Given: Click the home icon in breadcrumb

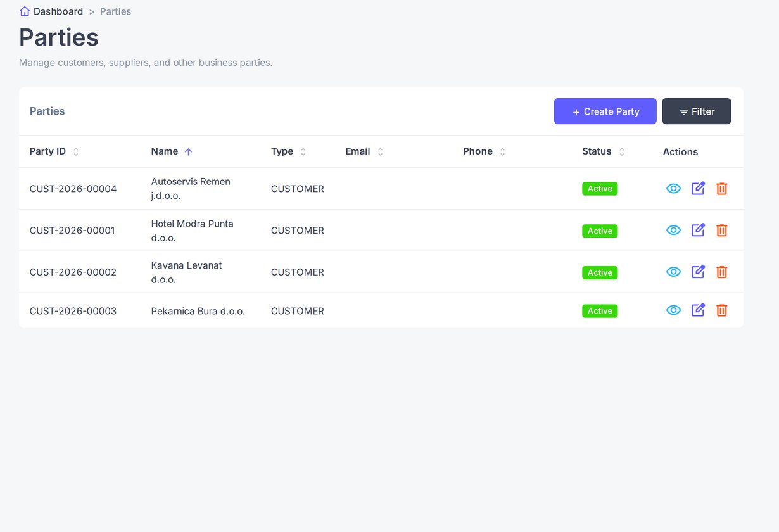Looking at the screenshot, I should point(25,11).
